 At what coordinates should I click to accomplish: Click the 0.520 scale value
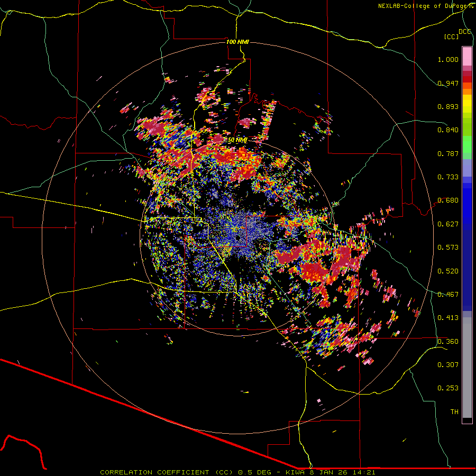[x=448, y=271]
